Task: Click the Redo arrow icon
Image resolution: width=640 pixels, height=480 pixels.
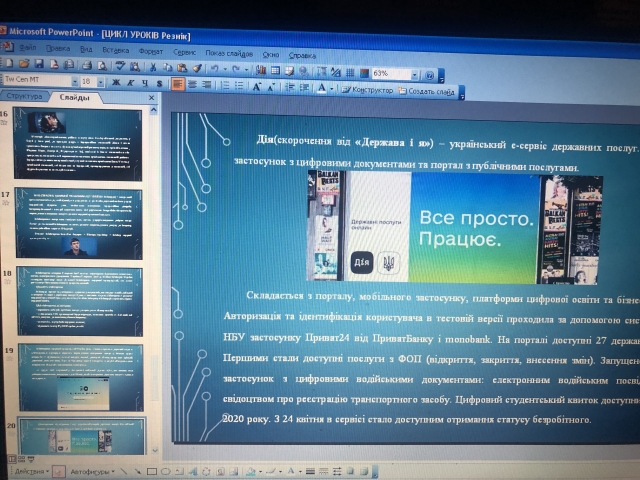Action: tap(236, 69)
